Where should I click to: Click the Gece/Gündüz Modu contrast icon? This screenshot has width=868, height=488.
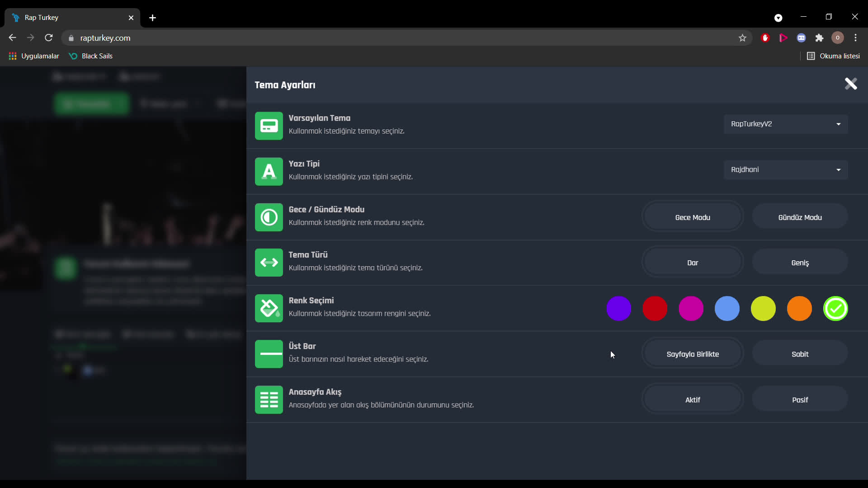(x=269, y=217)
